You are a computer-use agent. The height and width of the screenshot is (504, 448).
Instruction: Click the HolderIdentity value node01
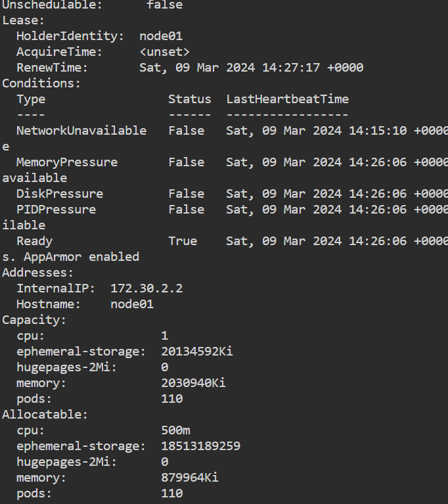click(x=161, y=36)
